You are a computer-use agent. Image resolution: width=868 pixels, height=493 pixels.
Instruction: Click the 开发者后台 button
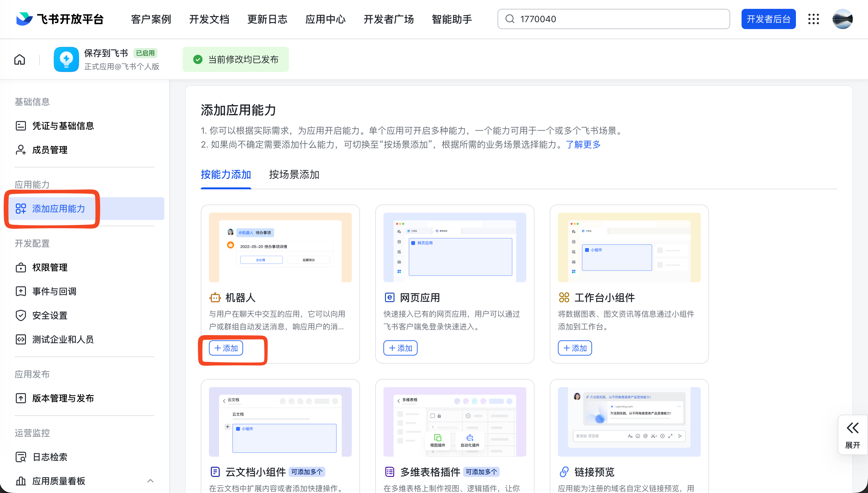pos(768,19)
